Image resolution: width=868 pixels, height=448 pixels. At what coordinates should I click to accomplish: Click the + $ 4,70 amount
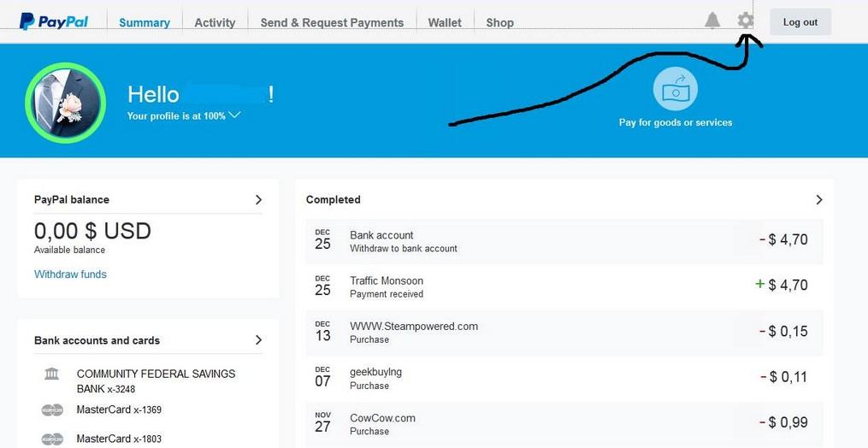tap(782, 286)
